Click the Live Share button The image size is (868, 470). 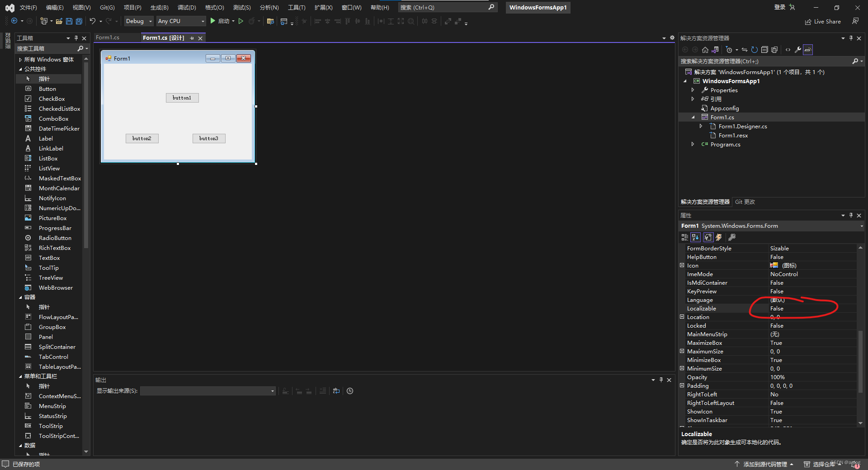click(x=823, y=22)
